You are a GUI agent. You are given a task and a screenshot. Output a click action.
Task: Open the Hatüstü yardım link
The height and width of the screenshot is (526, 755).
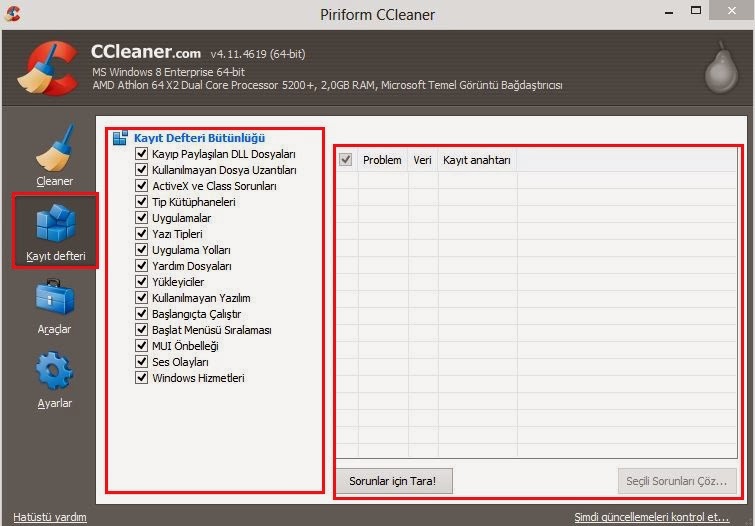tap(50, 517)
